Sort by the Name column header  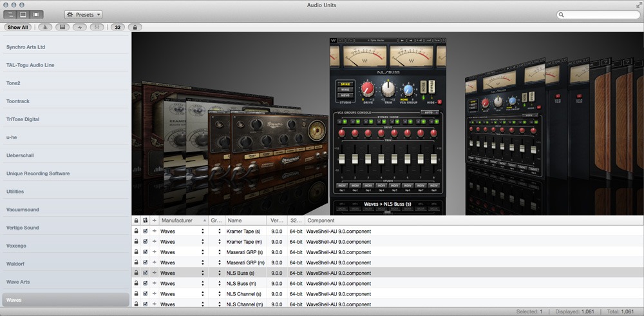pos(245,221)
